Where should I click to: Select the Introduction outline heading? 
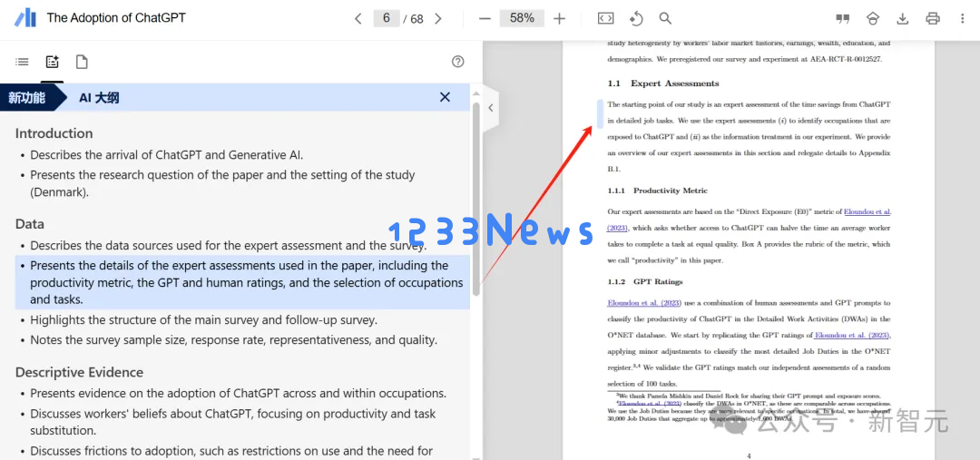pyautogui.click(x=54, y=133)
